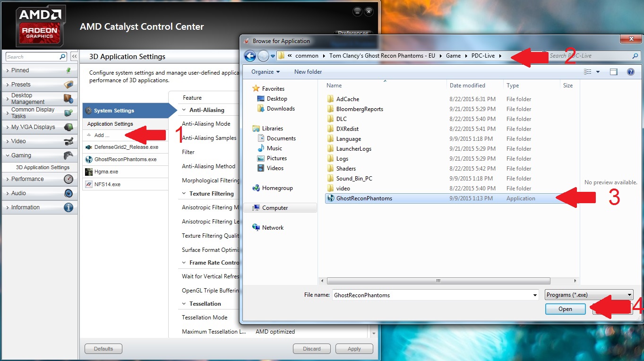The height and width of the screenshot is (361, 644).
Task: Open the Organize dropdown menu
Action: tap(266, 72)
